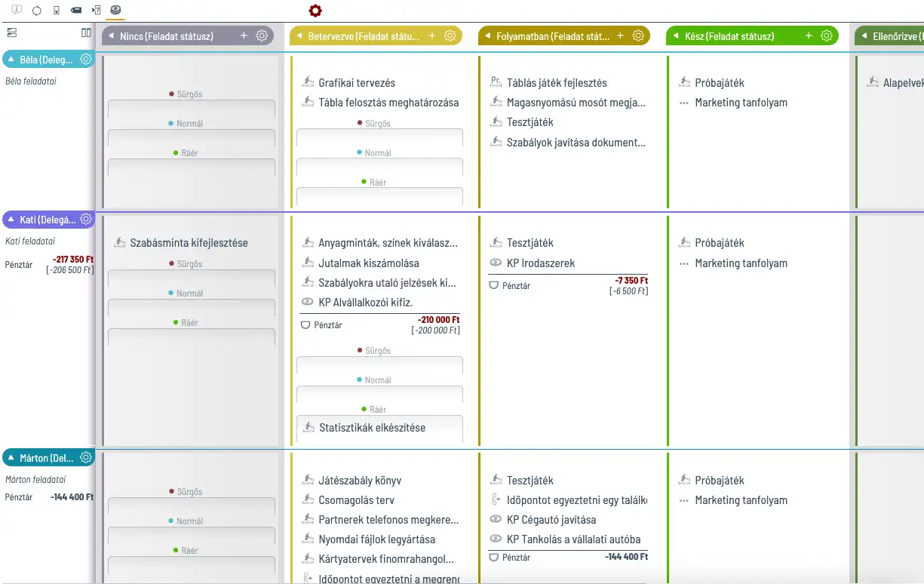
Task: Collapse the Béla row with its arrow
Action: click(x=11, y=60)
